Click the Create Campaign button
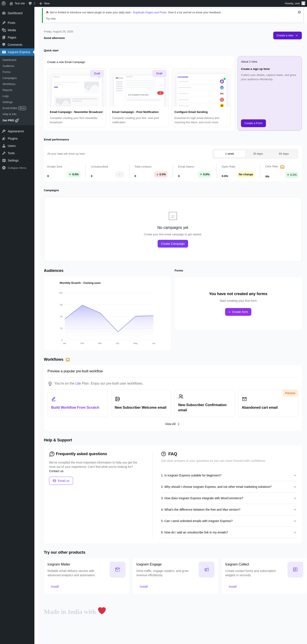Viewport: 307px width, 644px height. [173, 244]
